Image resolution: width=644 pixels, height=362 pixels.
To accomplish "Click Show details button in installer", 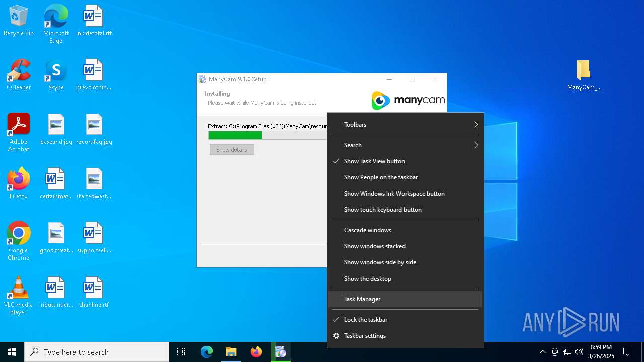I will 232,150.
